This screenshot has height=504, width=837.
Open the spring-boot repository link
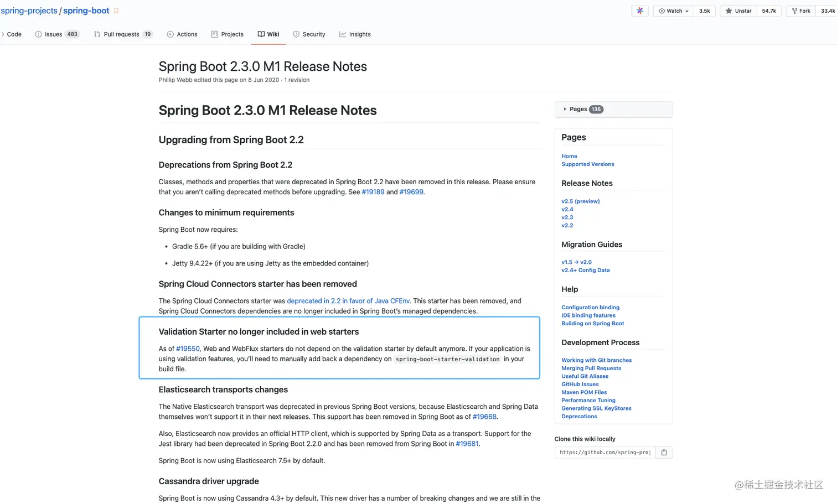[86, 11]
